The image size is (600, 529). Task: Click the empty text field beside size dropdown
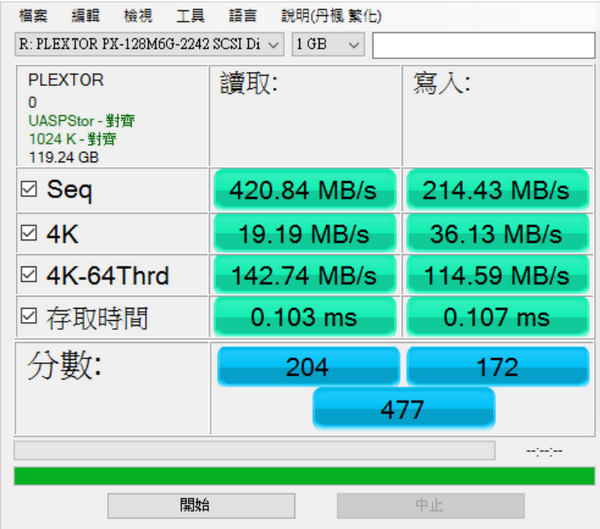click(484, 45)
